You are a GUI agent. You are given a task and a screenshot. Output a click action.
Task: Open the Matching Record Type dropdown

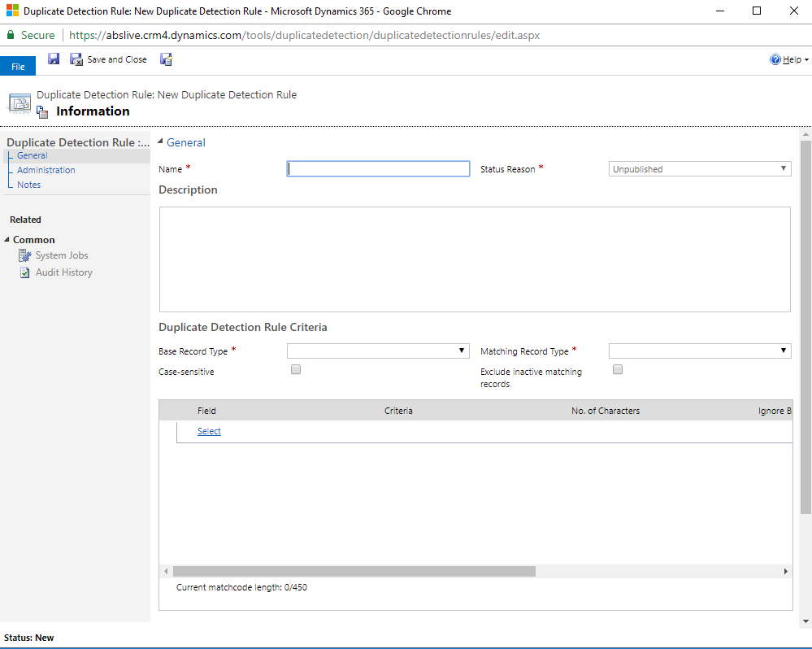(x=700, y=351)
